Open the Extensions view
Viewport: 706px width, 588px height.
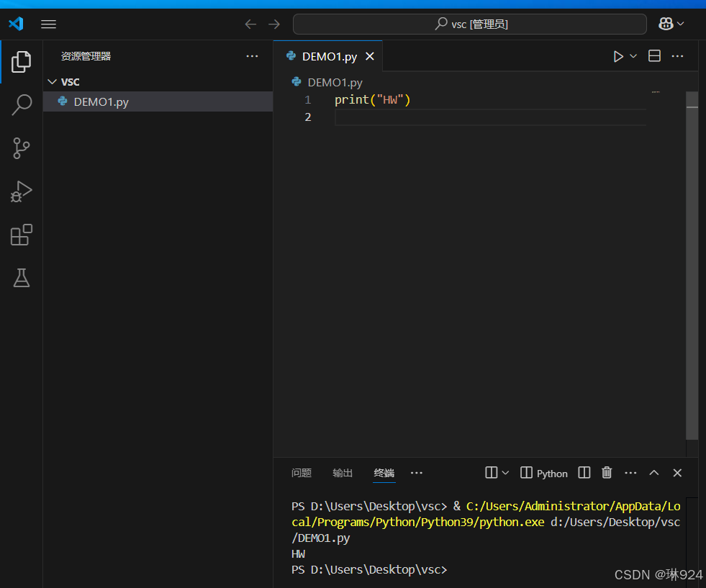point(21,235)
